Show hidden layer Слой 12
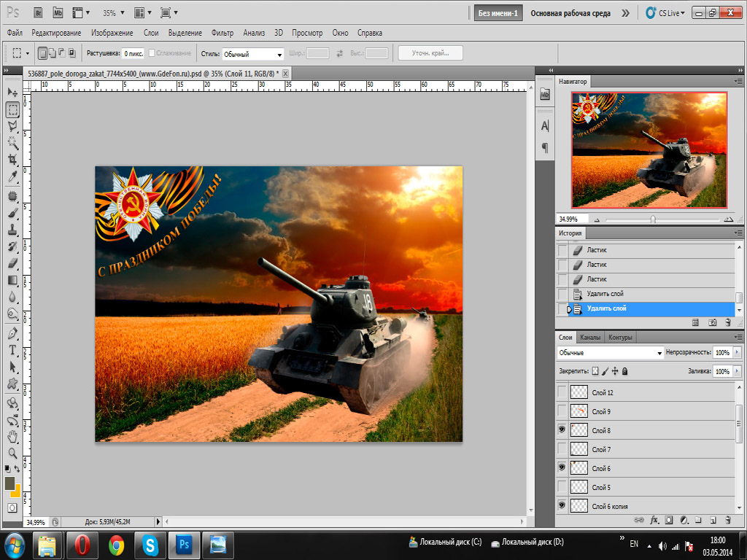This screenshot has height=560, width=747. pos(562,392)
